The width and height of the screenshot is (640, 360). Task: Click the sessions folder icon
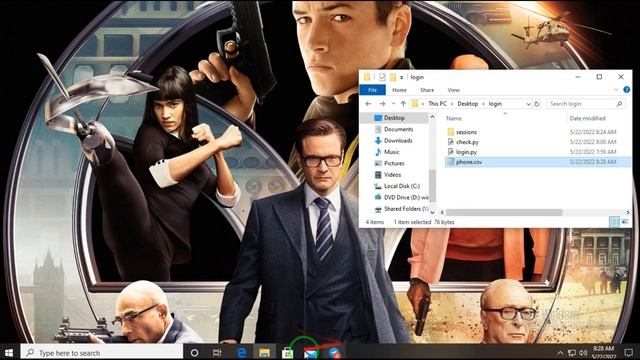click(451, 132)
